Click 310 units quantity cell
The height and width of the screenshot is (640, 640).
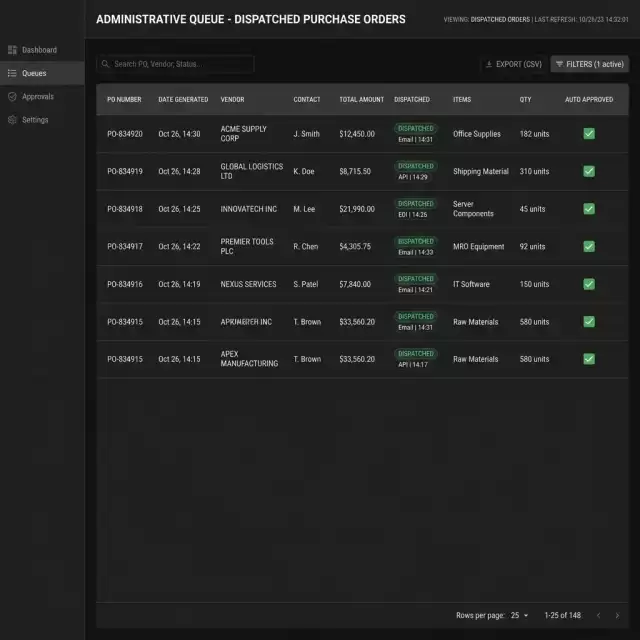pyautogui.click(x=534, y=171)
